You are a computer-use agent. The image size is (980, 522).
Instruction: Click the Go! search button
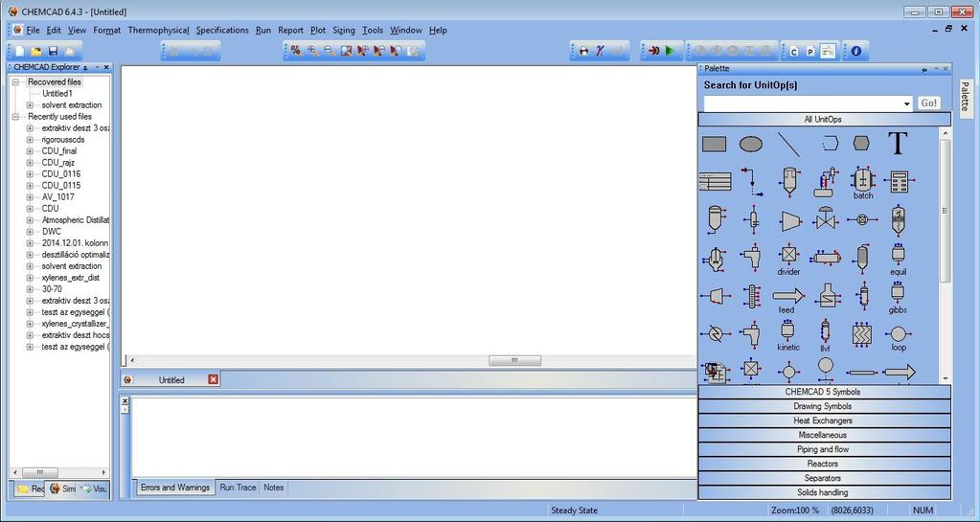click(x=929, y=103)
